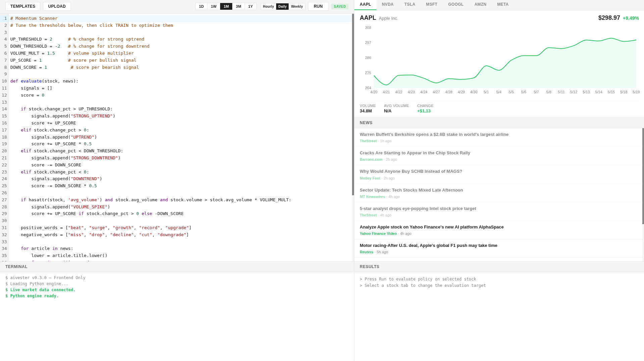This screenshot has width=644, height=361.
Task: Place cursor on def evaluate line
Action: 181,81
